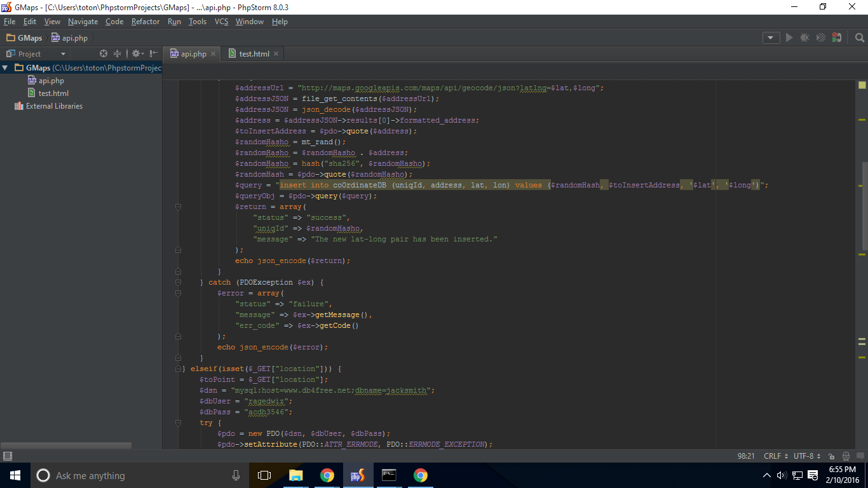
Task: Click Run with Coverage icon
Action: point(821,37)
